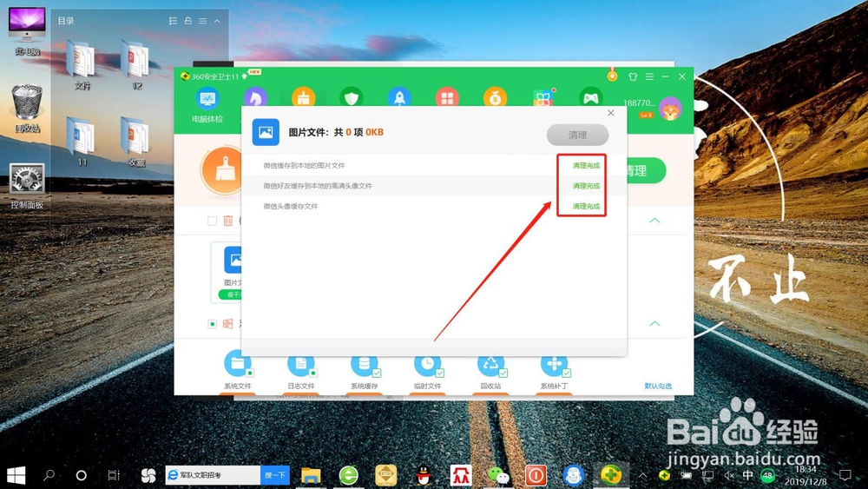Image resolution: width=868 pixels, height=489 pixels.
Task: Click the muted volume tray icon
Action: click(x=729, y=475)
